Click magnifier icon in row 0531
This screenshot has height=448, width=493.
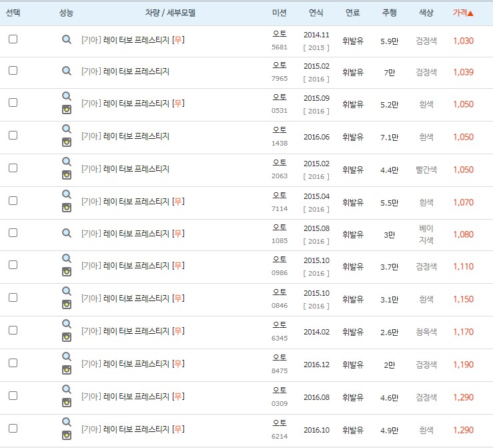66,96
